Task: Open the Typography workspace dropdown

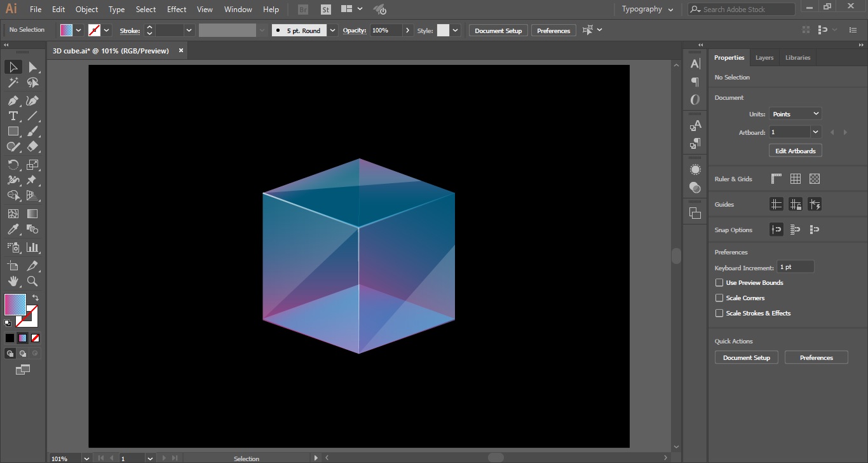Action: point(647,10)
